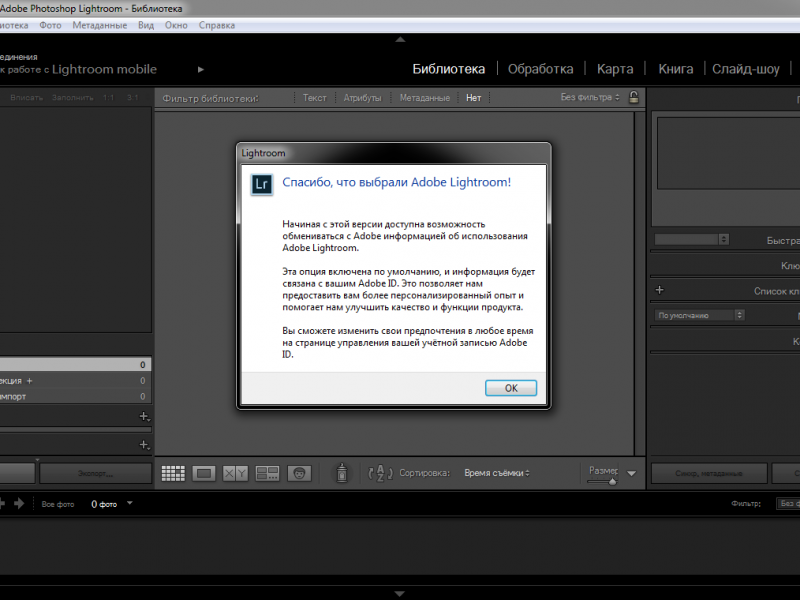The height and width of the screenshot is (600, 800).
Task: Open the Слайд-шоу module
Action: pyautogui.click(x=745, y=69)
